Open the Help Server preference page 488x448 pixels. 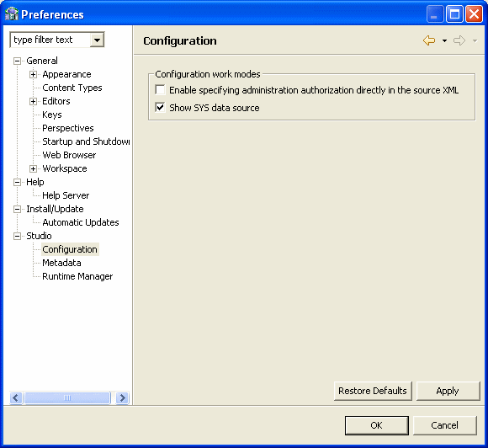[66, 195]
